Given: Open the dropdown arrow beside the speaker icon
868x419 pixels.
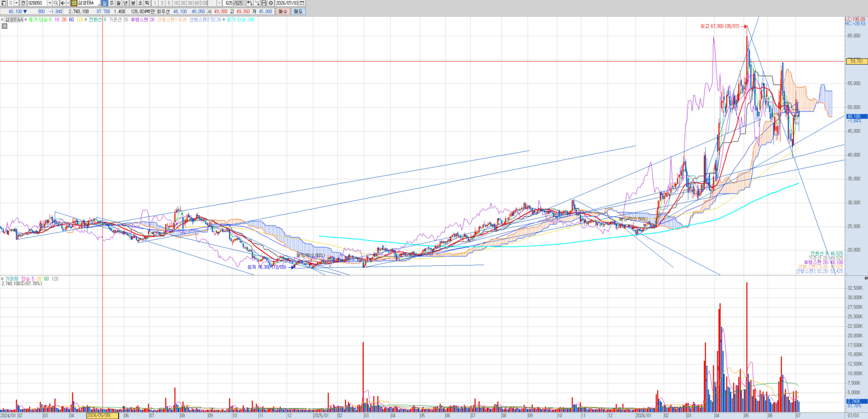Looking at the screenshot, I should (68, 3).
